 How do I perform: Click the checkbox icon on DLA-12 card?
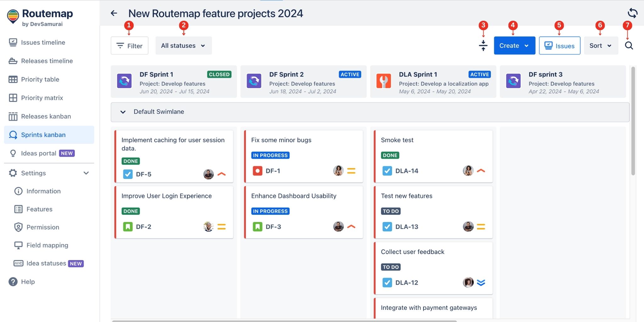pos(387,282)
